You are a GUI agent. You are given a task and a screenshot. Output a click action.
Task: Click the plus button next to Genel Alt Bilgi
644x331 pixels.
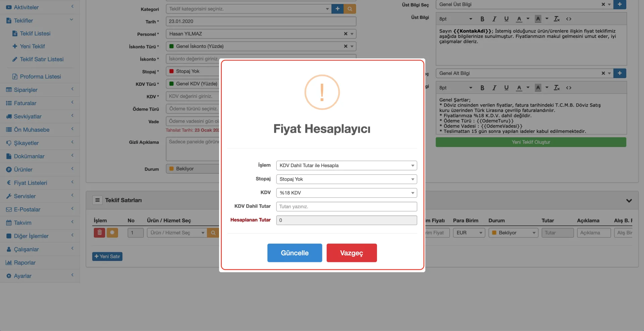coord(620,73)
